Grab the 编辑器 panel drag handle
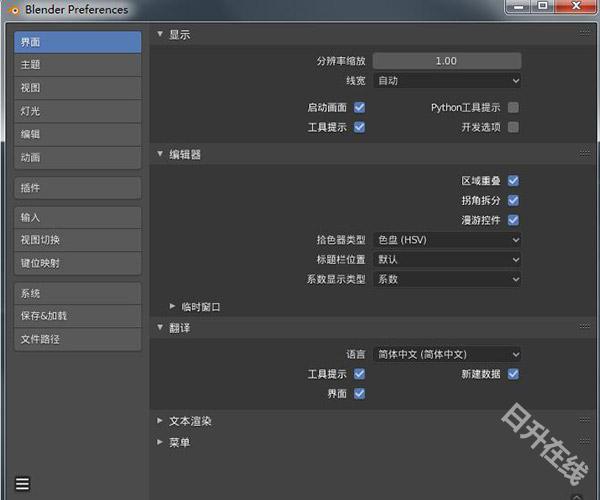 [585, 154]
